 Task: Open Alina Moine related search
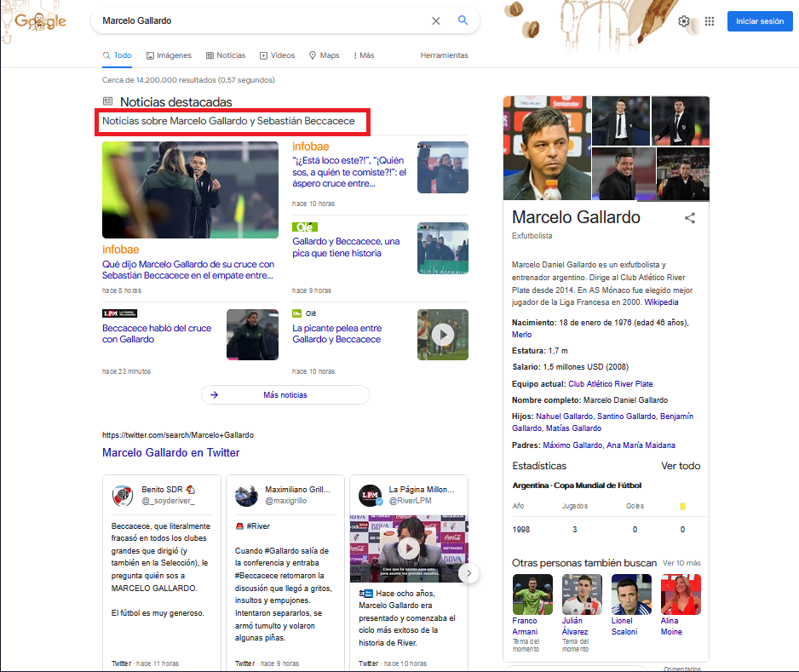tap(681, 605)
